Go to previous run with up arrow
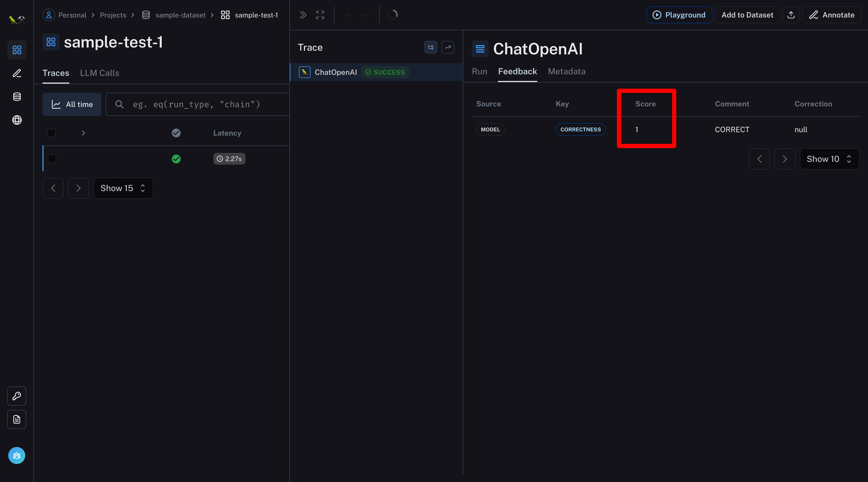The height and width of the screenshot is (482, 868). pos(349,15)
